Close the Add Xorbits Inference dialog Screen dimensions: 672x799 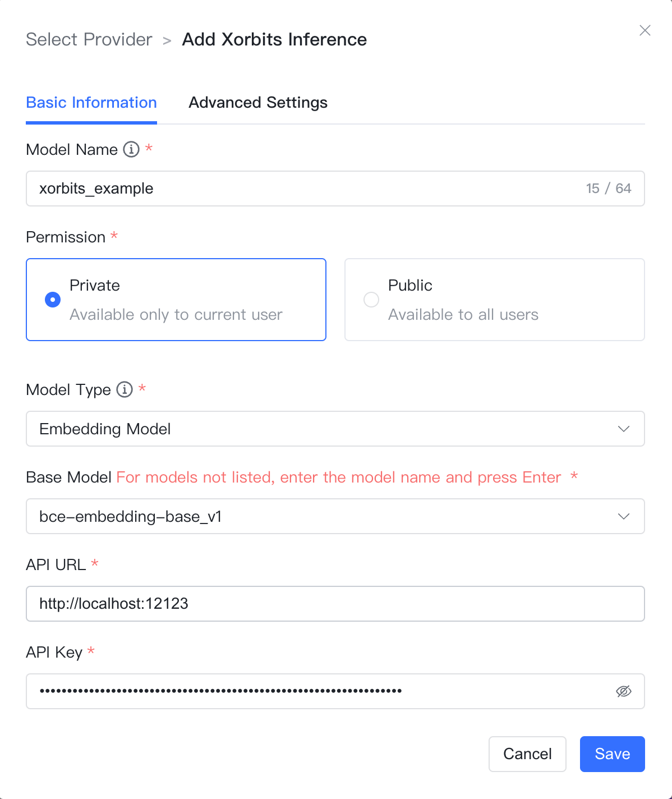[x=645, y=30]
